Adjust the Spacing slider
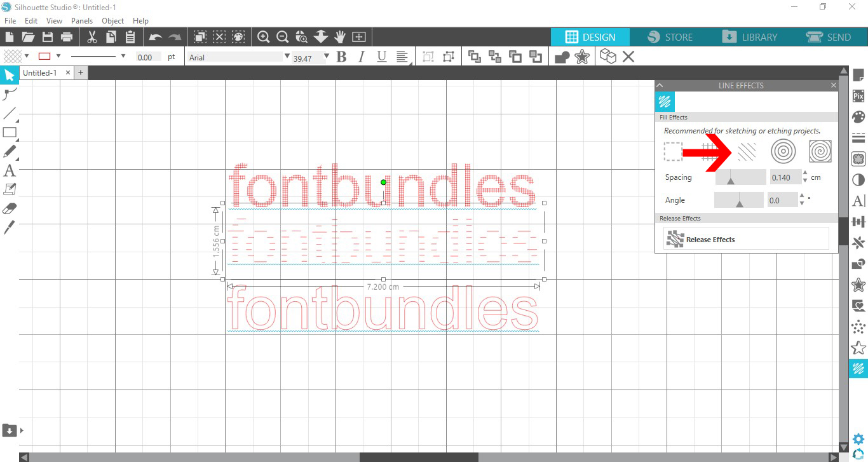 coord(741,177)
